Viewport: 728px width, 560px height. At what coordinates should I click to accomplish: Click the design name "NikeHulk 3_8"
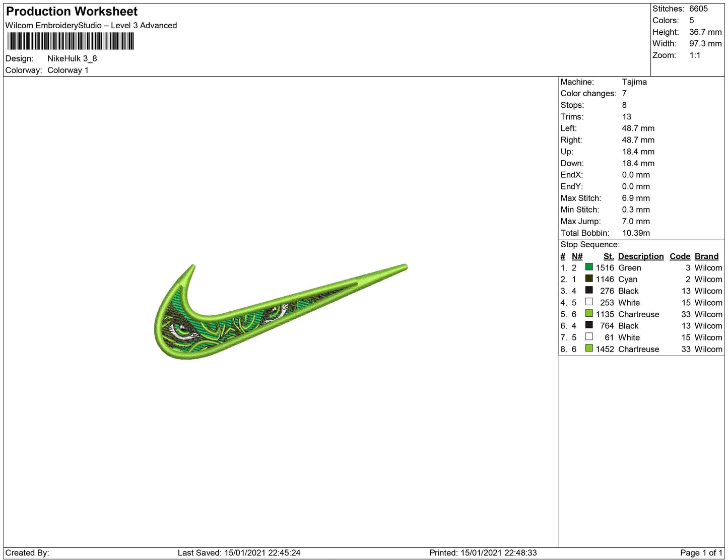point(72,58)
